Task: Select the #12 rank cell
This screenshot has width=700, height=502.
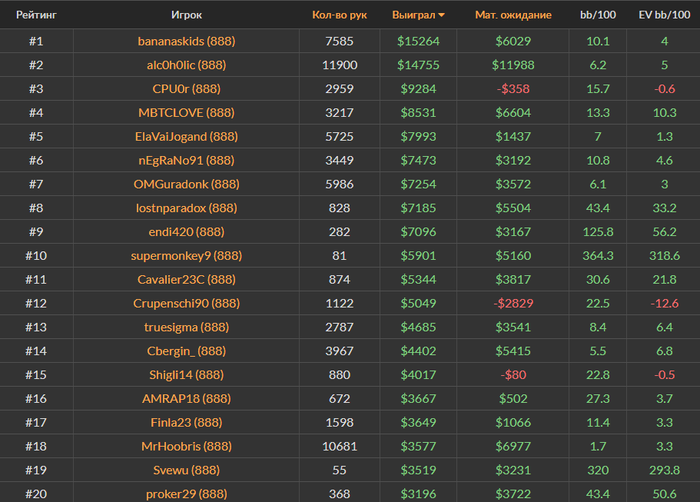Action: coord(36,303)
